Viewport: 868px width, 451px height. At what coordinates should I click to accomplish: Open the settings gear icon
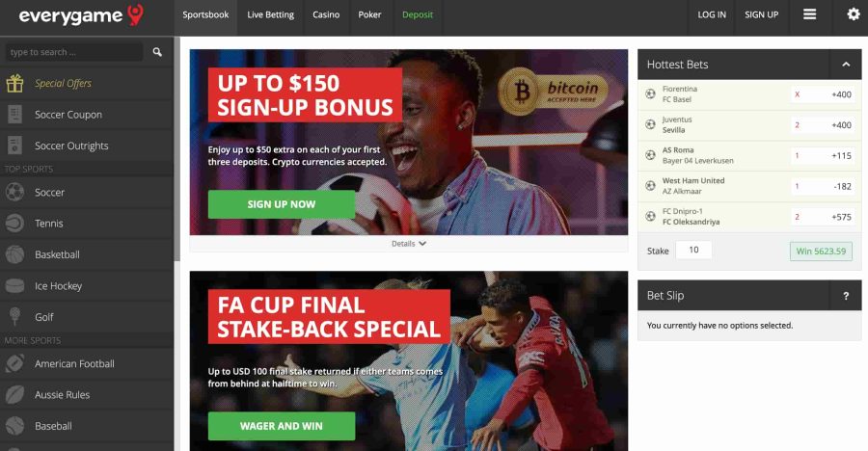854,14
